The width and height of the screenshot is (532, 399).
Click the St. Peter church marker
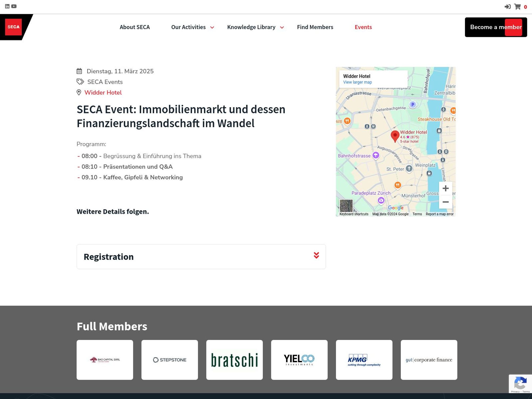pos(409,168)
